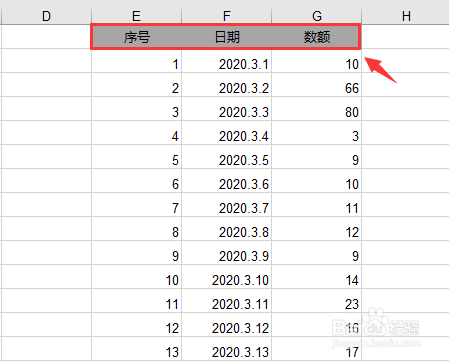Viewport: 449px width, 361px height.
Task: Select the cell with date 2020.3.1
Action: pyautogui.click(x=227, y=61)
